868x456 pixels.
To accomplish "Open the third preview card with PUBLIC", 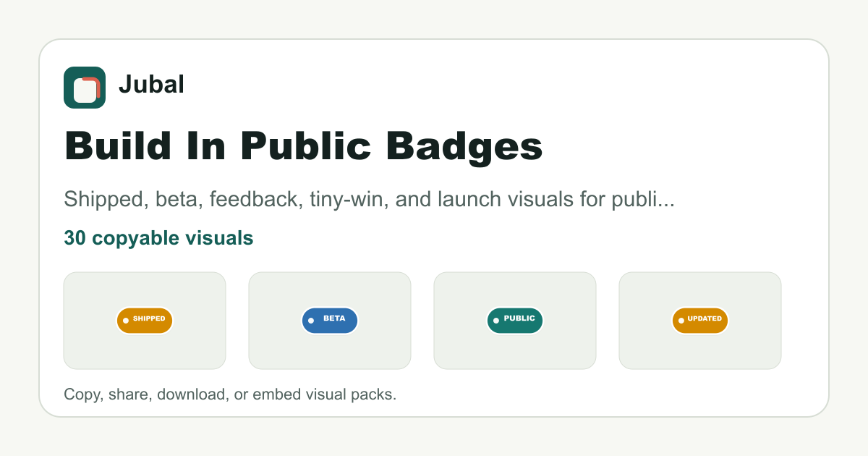I will tap(515, 321).
